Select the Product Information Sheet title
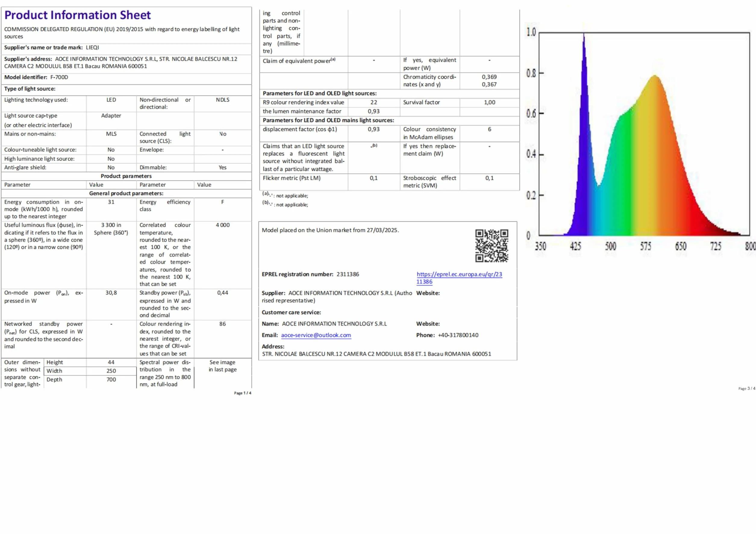This screenshot has width=756, height=534. pyautogui.click(x=77, y=15)
